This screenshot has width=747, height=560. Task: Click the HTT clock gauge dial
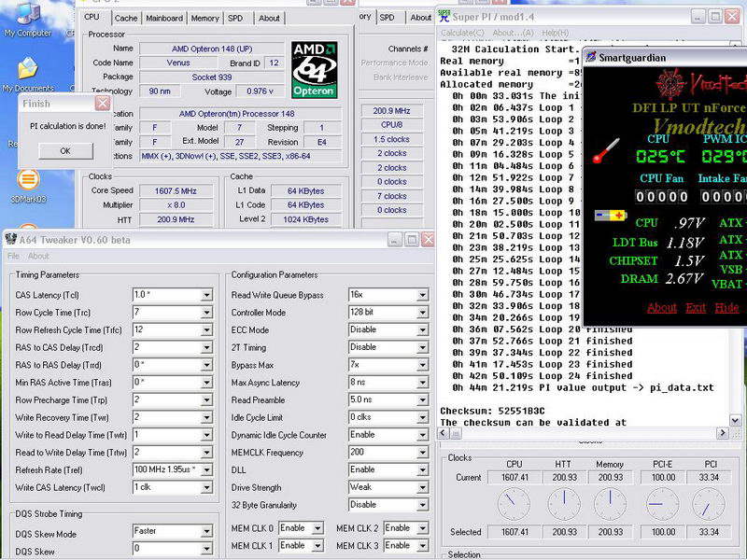pyautogui.click(x=564, y=504)
